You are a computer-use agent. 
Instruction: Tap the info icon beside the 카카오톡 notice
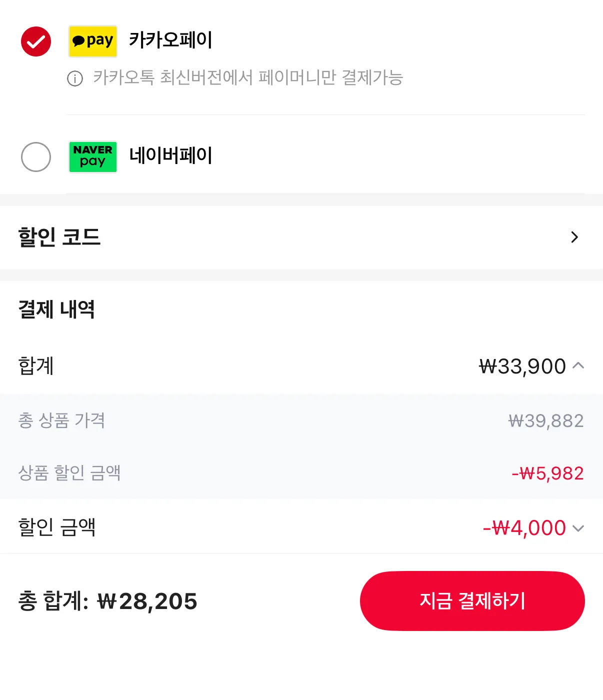[x=75, y=78]
